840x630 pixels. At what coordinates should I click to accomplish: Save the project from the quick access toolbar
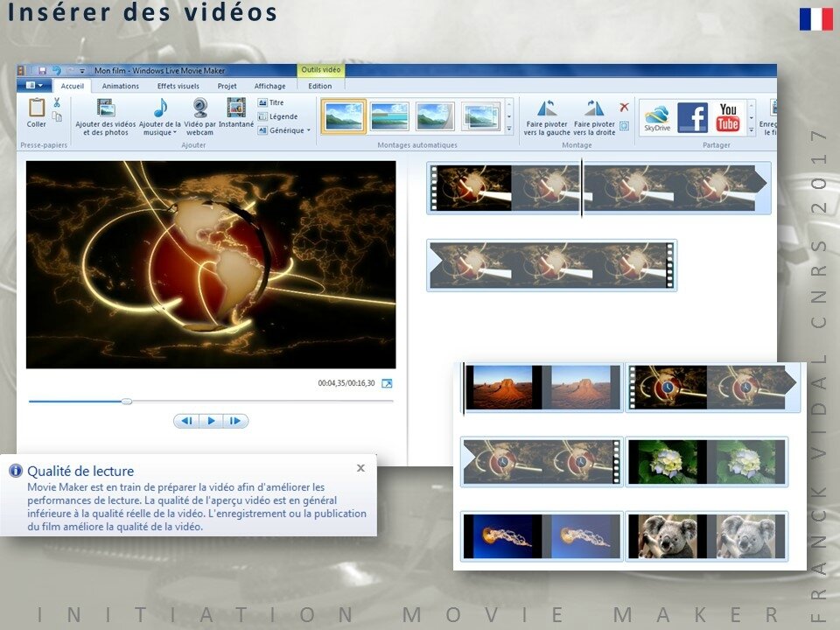pos(42,70)
